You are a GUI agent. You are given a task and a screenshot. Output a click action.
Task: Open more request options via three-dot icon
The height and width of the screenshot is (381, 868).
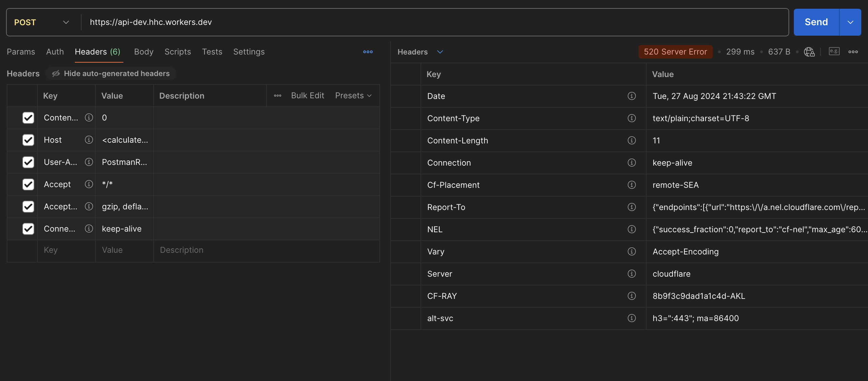tap(368, 52)
